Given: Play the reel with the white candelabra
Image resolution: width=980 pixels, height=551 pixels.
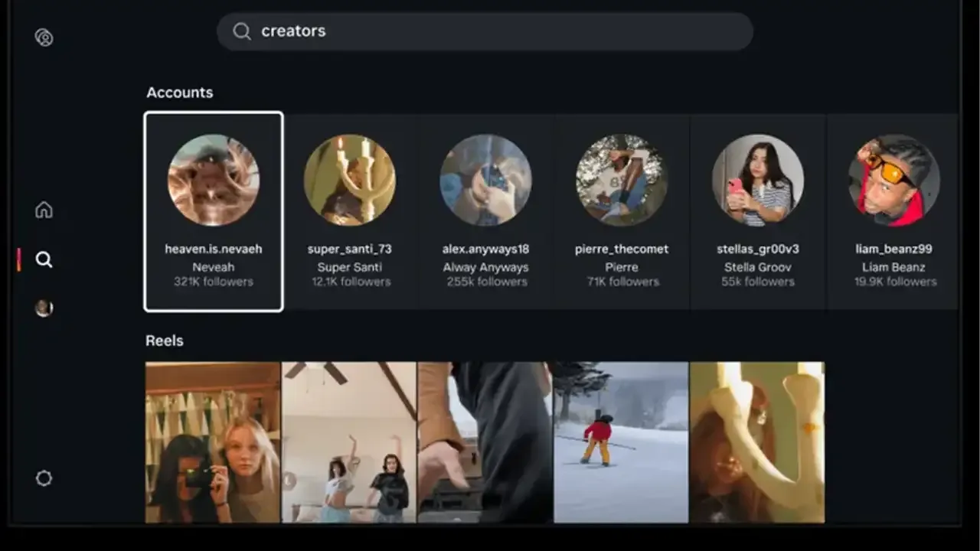Looking at the screenshot, I should 757,442.
